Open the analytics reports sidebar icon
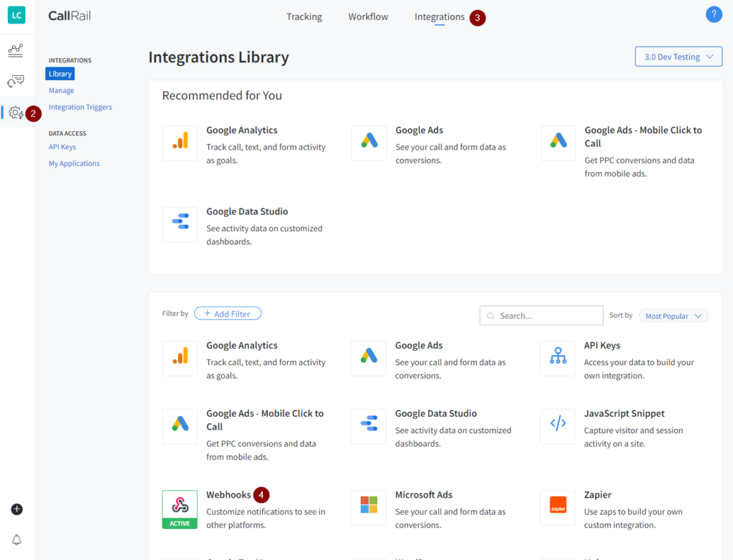This screenshot has height=560, width=733. [16, 51]
